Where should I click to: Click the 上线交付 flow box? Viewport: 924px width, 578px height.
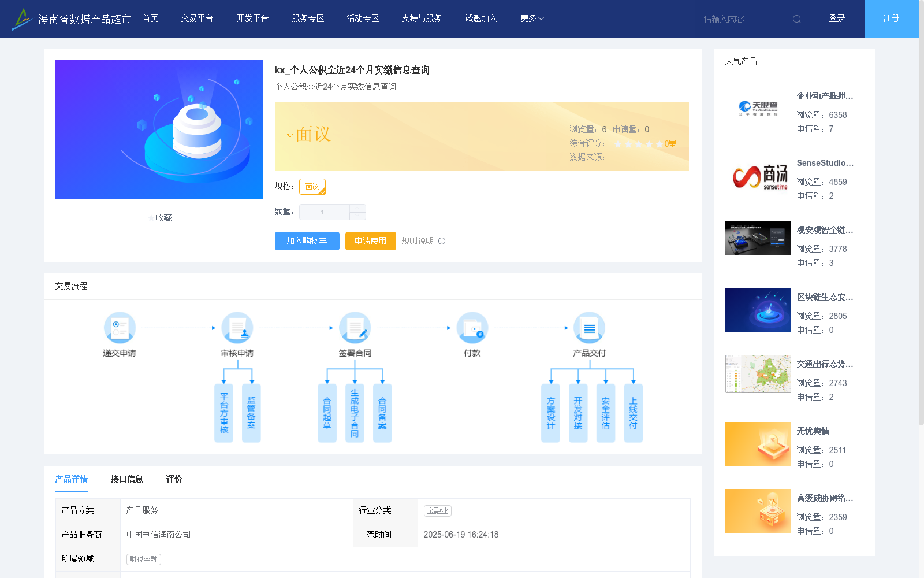coord(634,413)
